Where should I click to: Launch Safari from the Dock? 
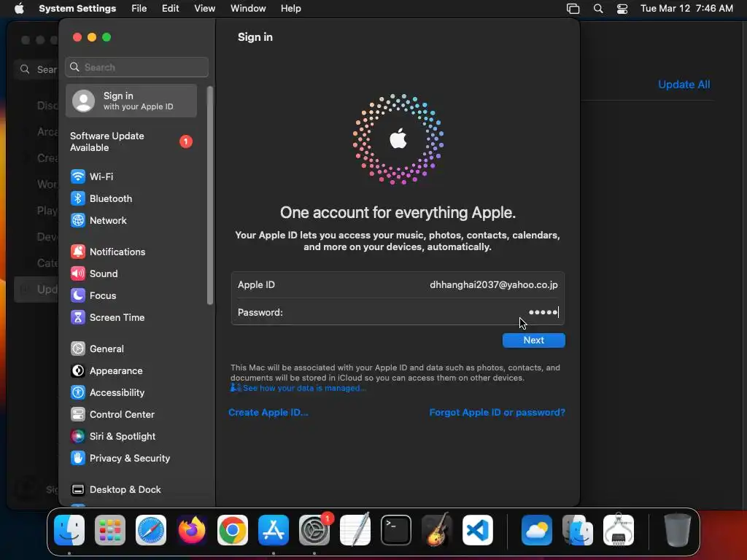pyautogui.click(x=151, y=530)
